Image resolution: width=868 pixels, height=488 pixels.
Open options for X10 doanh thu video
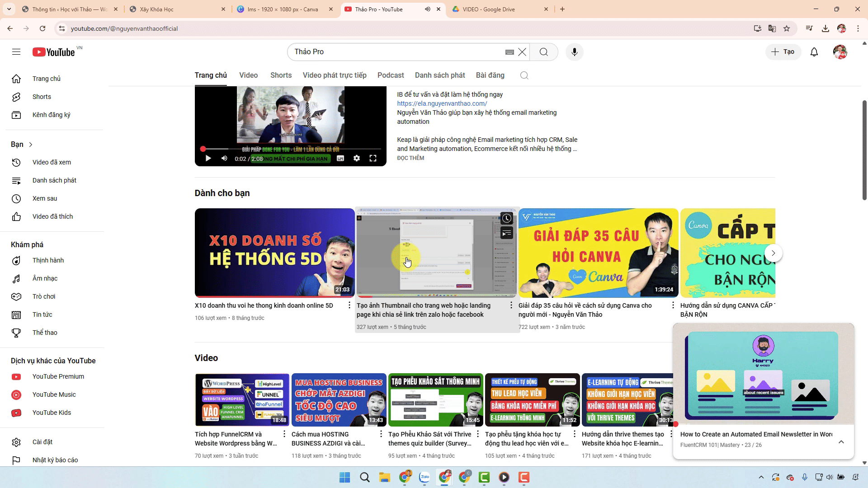tap(349, 305)
